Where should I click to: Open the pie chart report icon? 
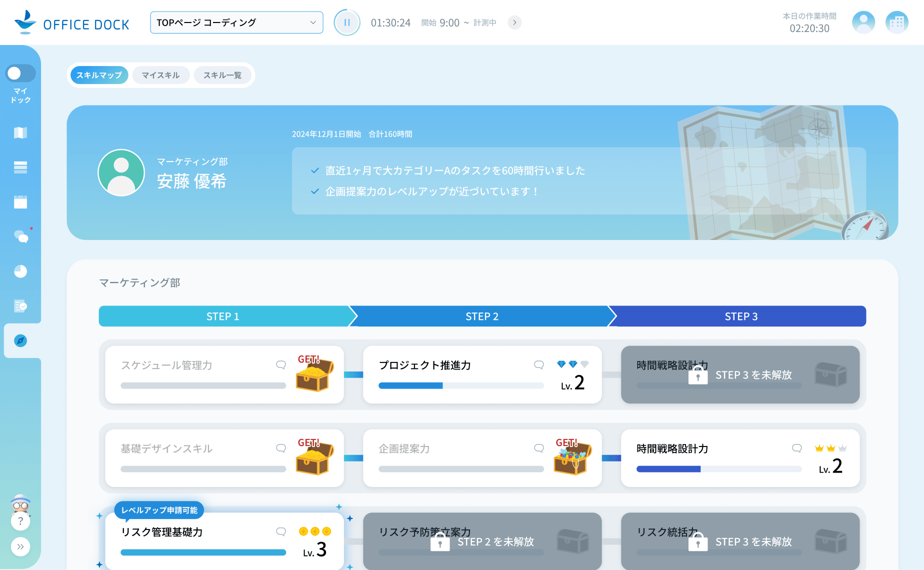coord(20,271)
